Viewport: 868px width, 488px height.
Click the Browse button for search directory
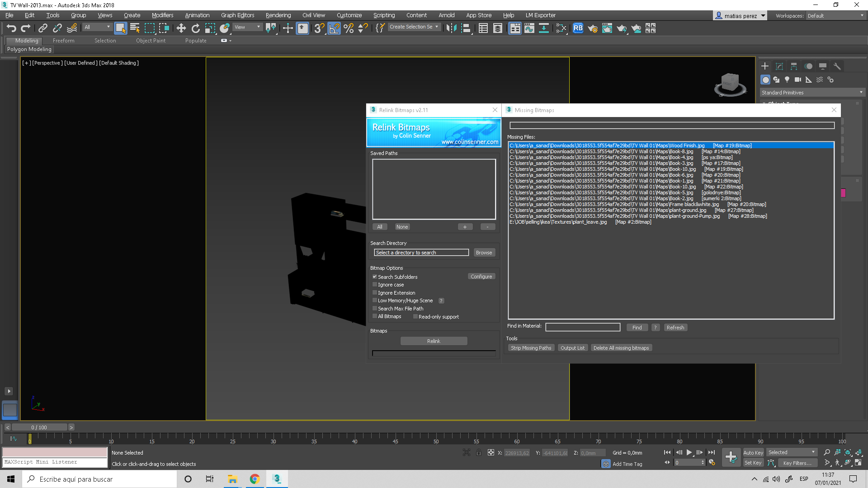coord(484,253)
